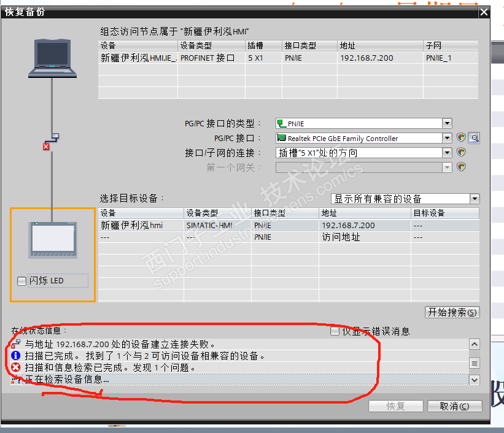
Task: Open the 第一个网关 dropdown arrow
Action: 447,167
